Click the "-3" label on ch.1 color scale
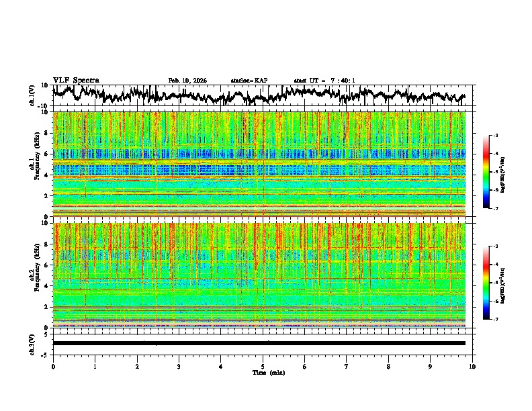This screenshot has height=411, width=532. coord(496,135)
